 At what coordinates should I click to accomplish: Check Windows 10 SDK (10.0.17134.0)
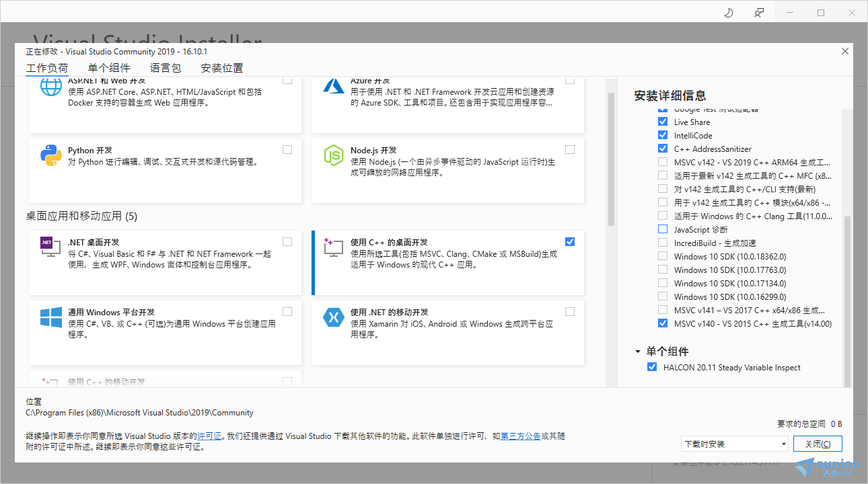coord(663,283)
